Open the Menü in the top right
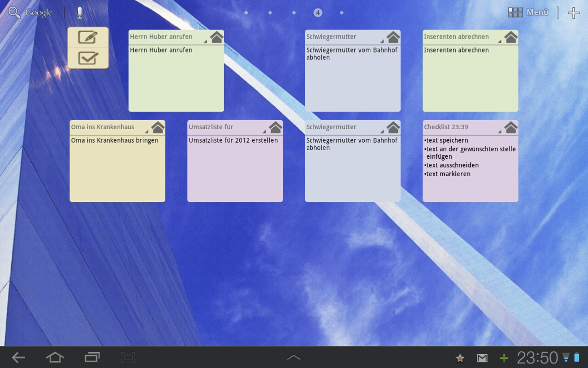This screenshot has width=588, height=368. point(527,12)
